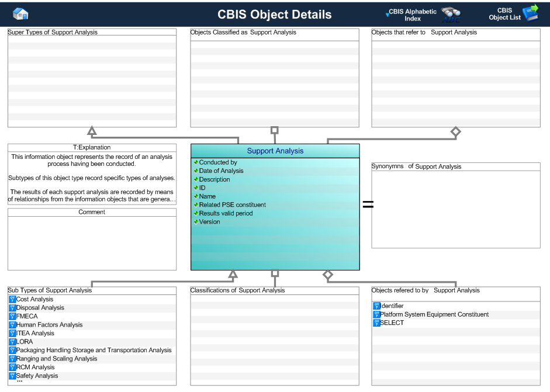The height and width of the screenshot is (392, 550).
Task: Select the Conducted by attribute
Action: (x=218, y=162)
